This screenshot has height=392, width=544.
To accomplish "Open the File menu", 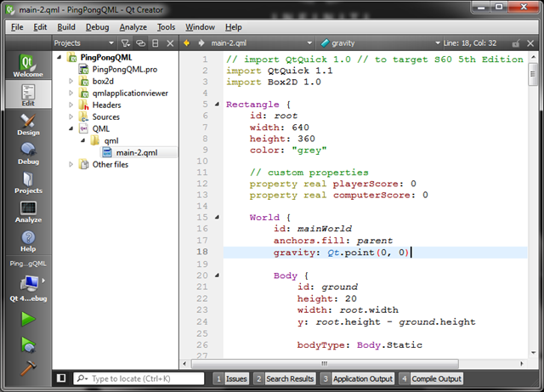I will pos(17,27).
